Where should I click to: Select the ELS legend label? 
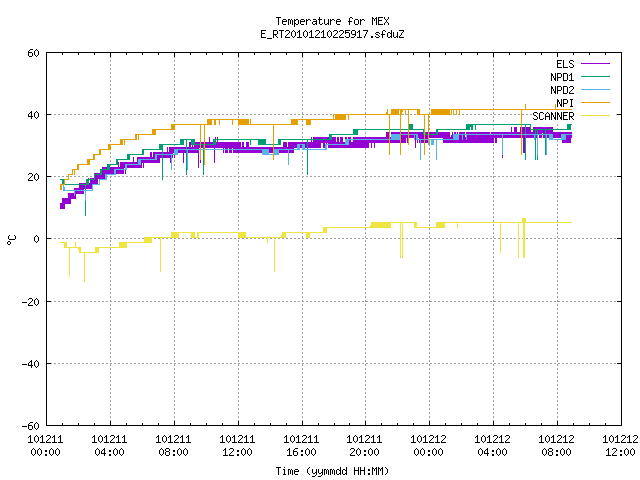click(x=565, y=64)
